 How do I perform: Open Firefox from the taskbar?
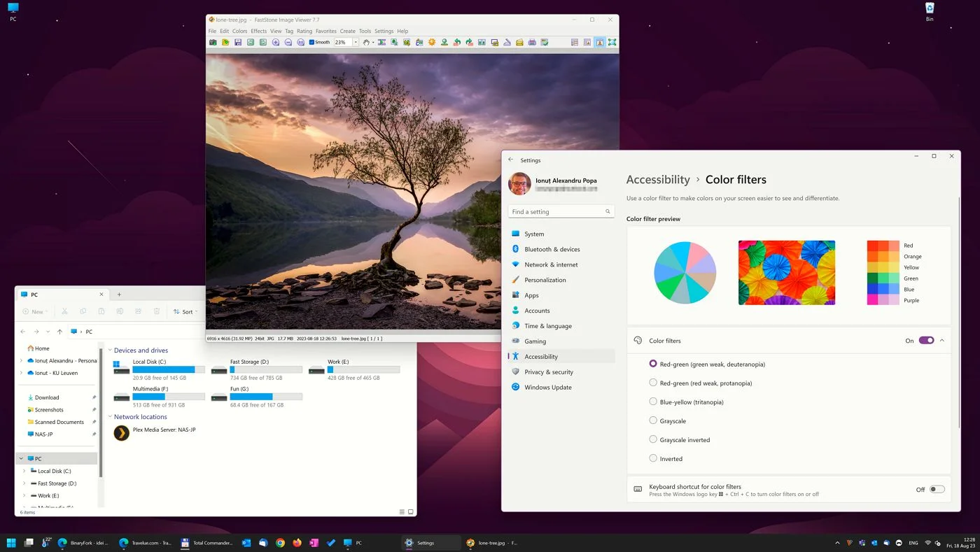(297, 542)
